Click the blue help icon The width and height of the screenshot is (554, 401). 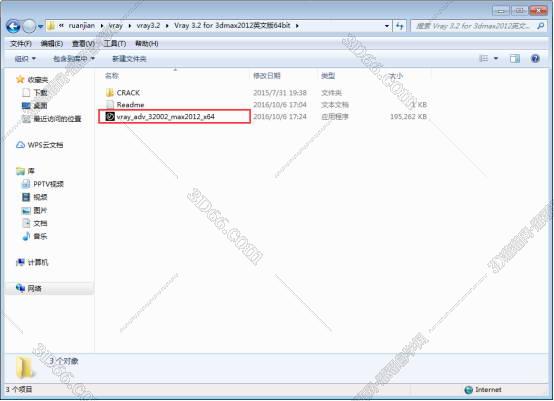535,59
